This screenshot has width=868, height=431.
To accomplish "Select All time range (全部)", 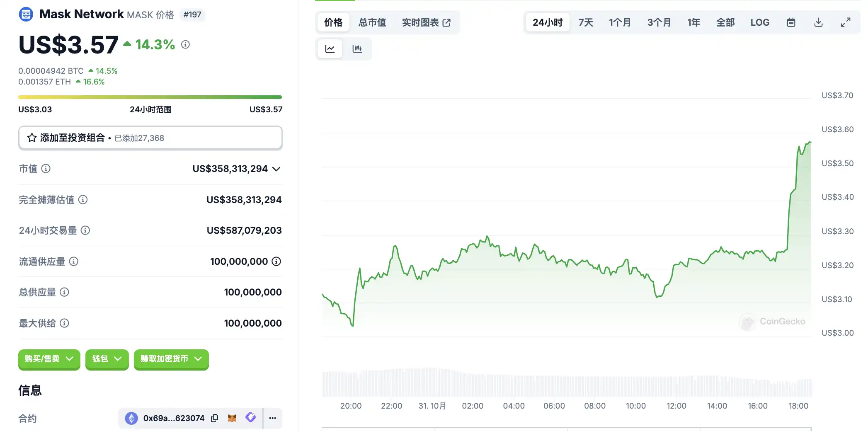I will point(725,22).
